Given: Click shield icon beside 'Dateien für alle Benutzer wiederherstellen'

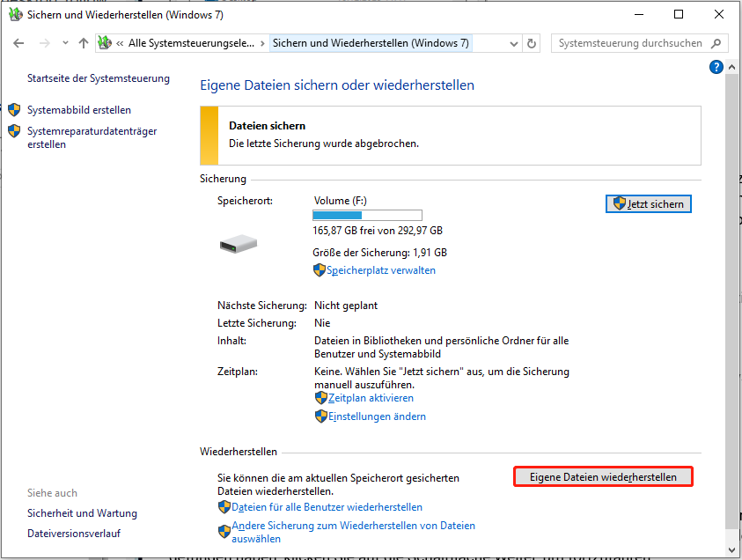Looking at the screenshot, I should [x=224, y=507].
